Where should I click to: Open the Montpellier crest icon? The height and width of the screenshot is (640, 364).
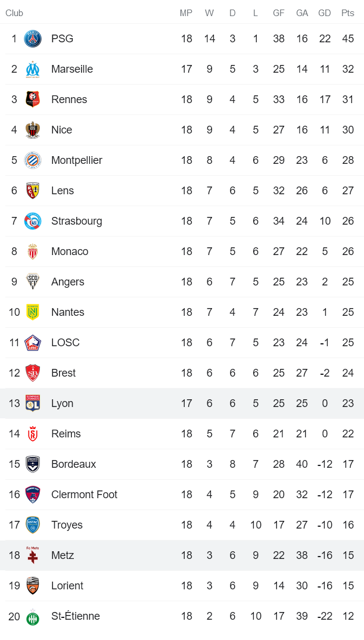33,160
